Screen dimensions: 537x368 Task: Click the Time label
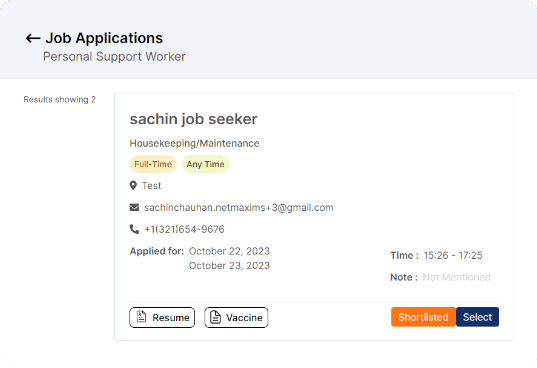tap(404, 255)
